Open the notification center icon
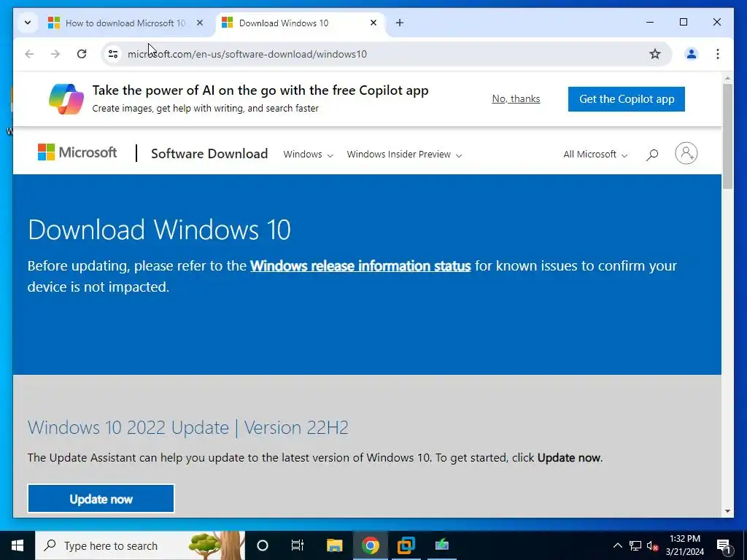Viewport: 747px width, 560px height. [x=724, y=545]
